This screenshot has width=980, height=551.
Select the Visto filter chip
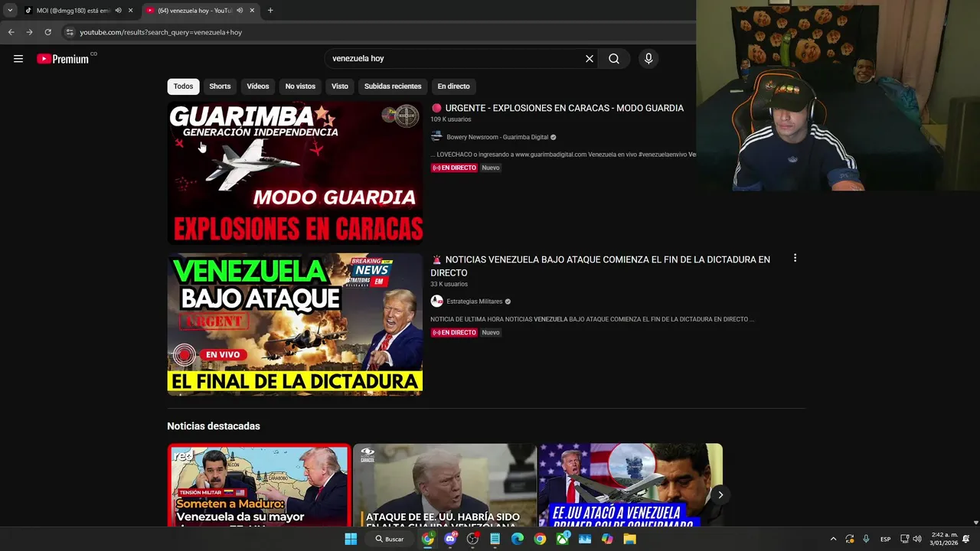[340, 86]
